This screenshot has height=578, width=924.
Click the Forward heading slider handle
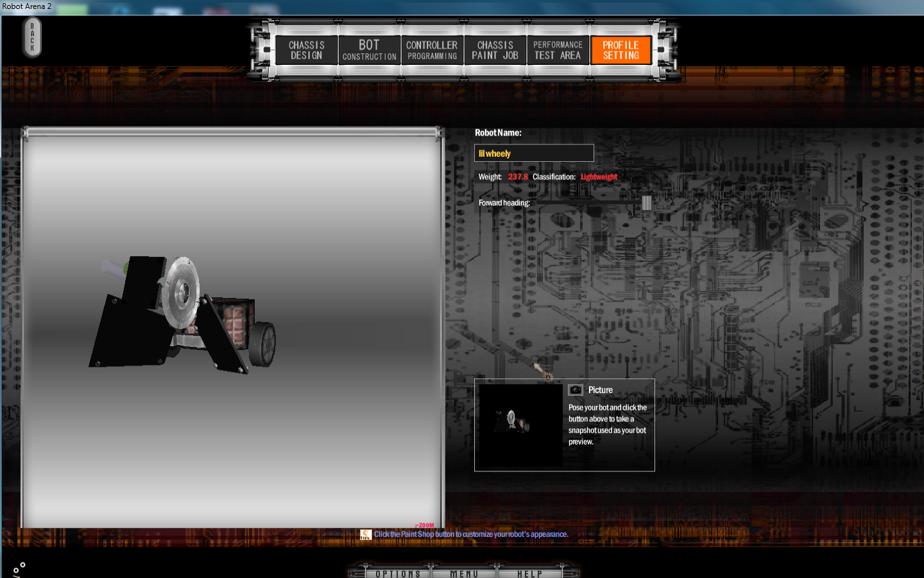coord(646,203)
